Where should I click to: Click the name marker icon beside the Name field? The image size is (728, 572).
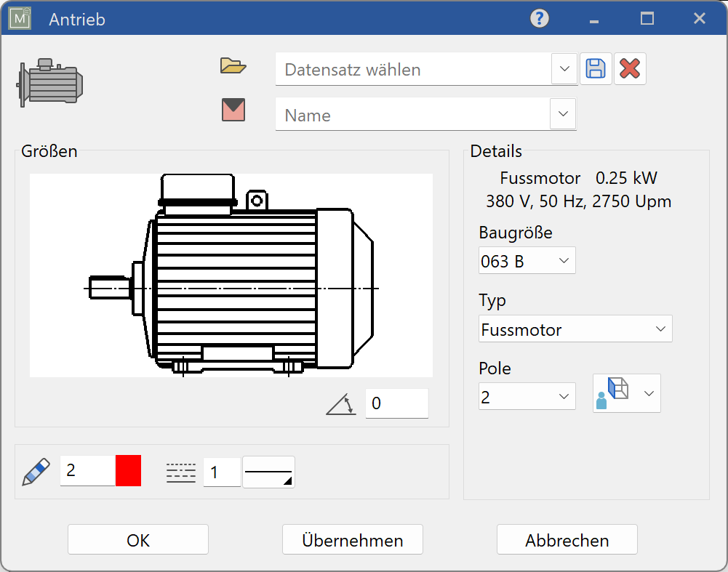tap(235, 110)
